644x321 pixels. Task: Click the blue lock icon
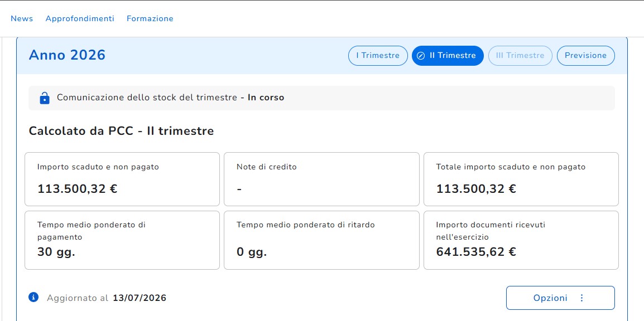tap(44, 98)
